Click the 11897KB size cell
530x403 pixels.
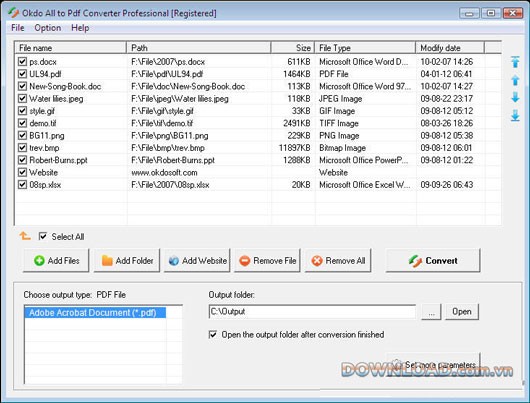(294, 148)
